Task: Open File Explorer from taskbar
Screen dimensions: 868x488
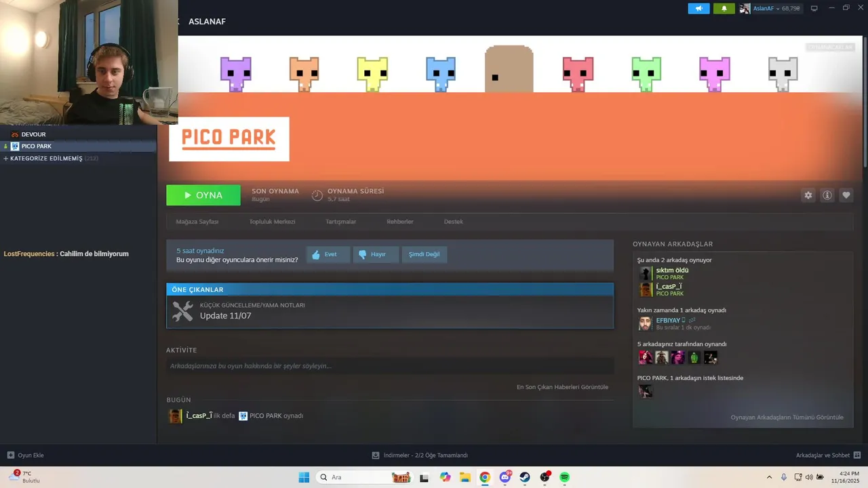Action: click(465, 477)
